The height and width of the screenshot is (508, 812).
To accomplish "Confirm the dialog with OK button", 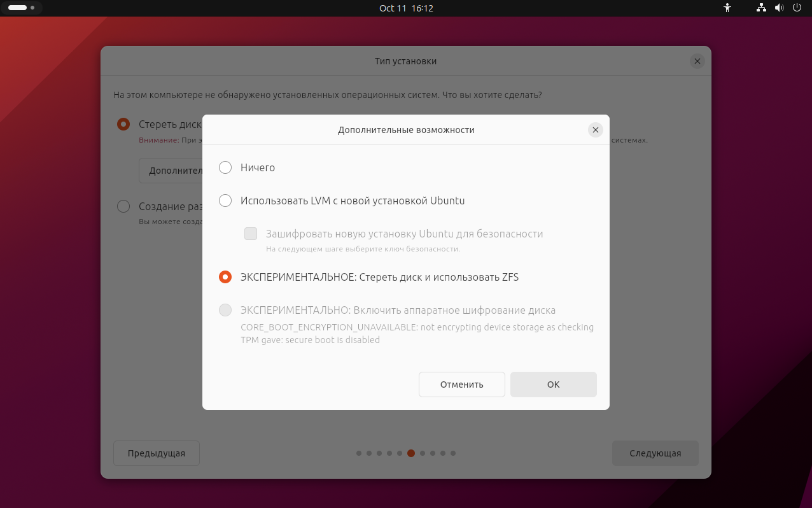I will 554,385.
